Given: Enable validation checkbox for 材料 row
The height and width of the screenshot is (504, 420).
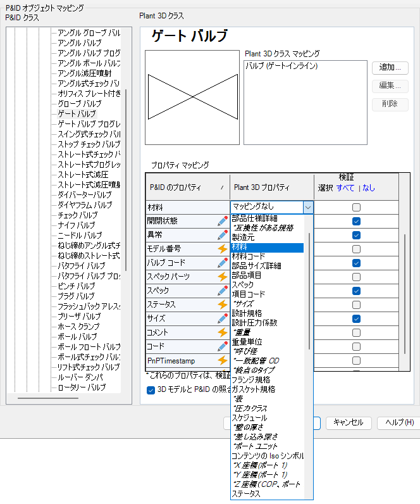Looking at the screenshot, I should (356, 207).
